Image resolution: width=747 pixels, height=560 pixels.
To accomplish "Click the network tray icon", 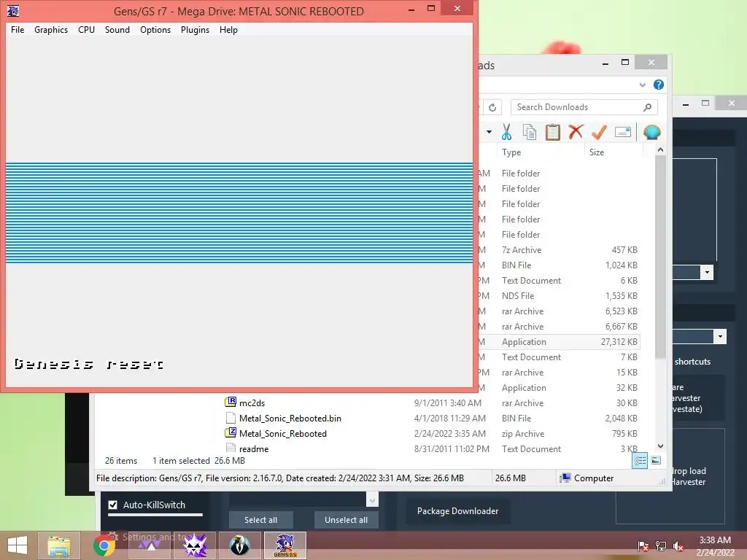I will click(x=661, y=545).
